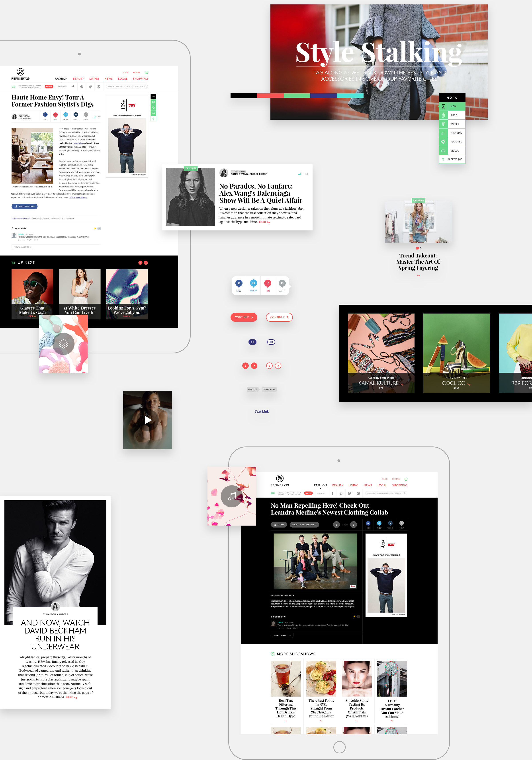Click the price tag Shop icon

click(443, 115)
